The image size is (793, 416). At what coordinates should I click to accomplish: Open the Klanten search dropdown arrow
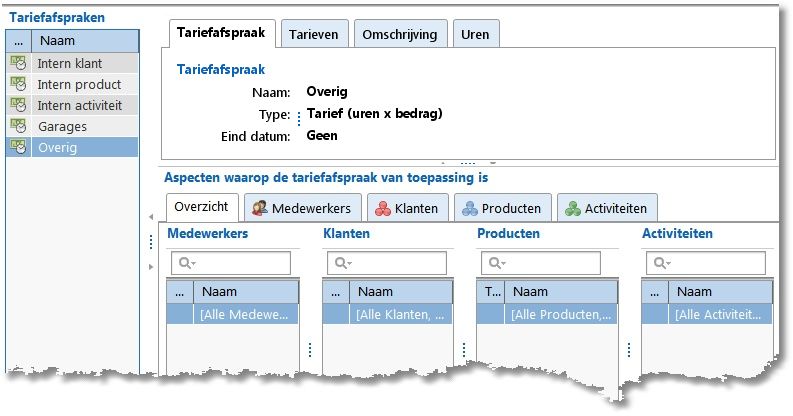[347, 263]
